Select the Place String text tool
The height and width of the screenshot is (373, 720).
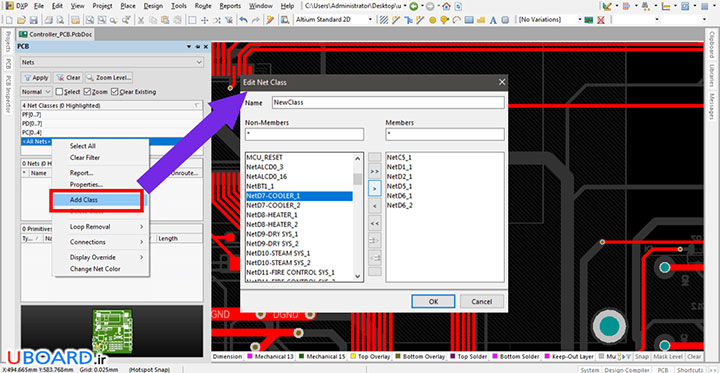(493, 20)
